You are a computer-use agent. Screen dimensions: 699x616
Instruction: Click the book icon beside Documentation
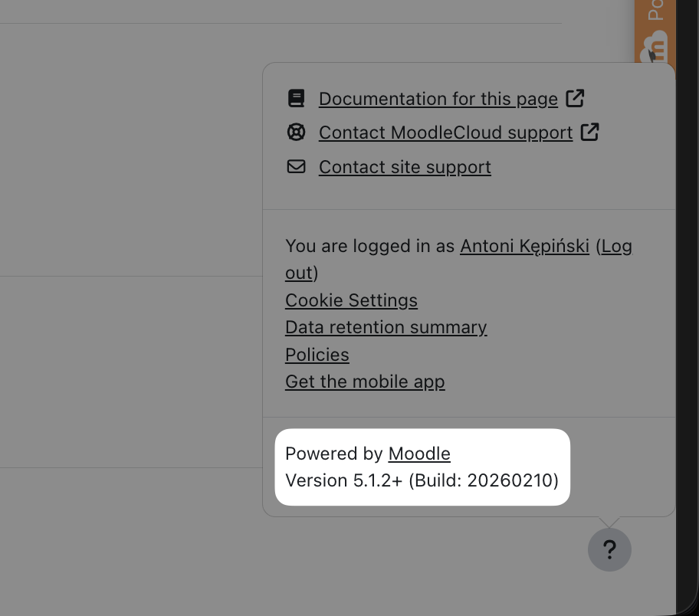click(x=296, y=99)
